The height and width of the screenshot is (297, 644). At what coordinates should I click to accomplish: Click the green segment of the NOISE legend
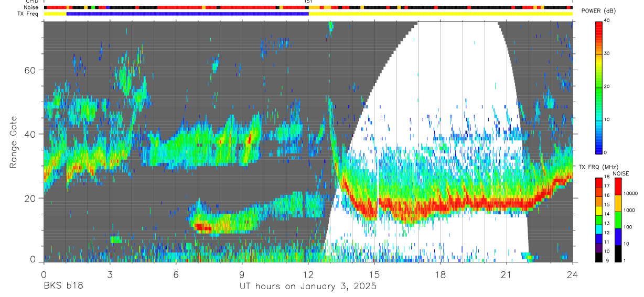(x=618, y=219)
